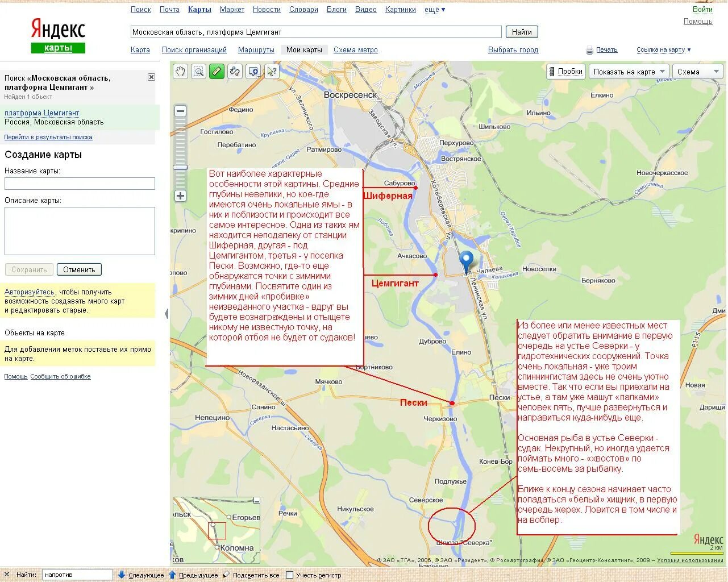Click 'Выбрать город' link
The height and width of the screenshot is (582, 728).
[513, 50]
